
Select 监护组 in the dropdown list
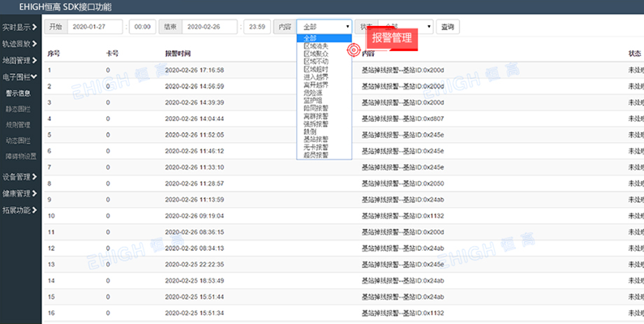324,101
